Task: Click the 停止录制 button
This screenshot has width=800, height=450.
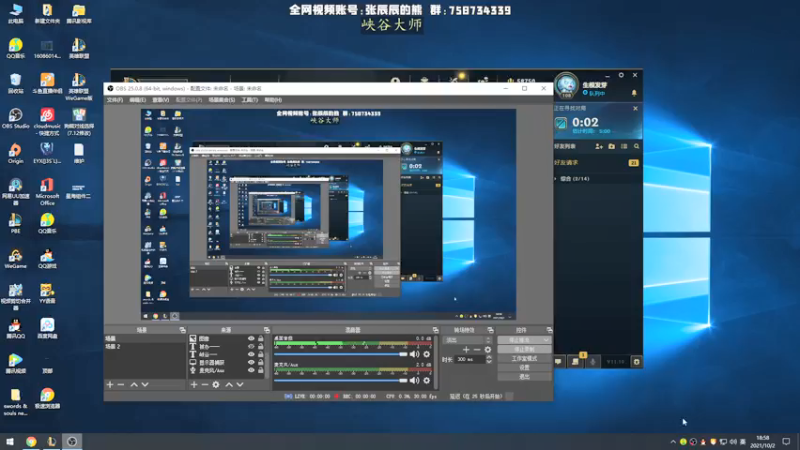Action: tap(524, 349)
